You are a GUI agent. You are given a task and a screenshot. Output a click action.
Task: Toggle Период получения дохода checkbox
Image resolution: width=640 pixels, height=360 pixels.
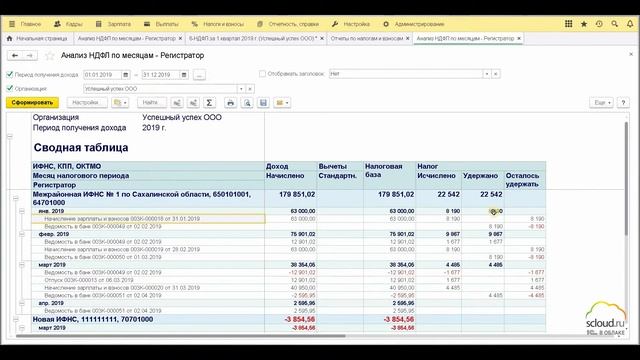(x=10, y=75)
